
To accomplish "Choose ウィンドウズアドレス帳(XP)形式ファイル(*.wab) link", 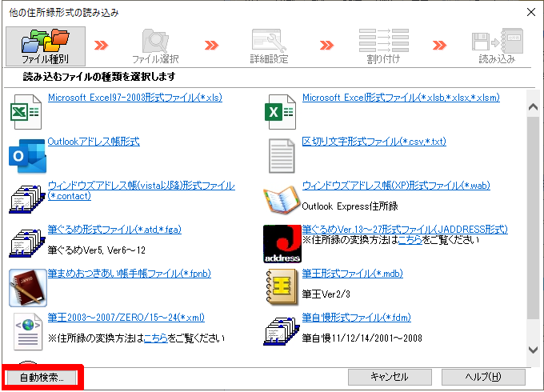I will tap(396, 186).
